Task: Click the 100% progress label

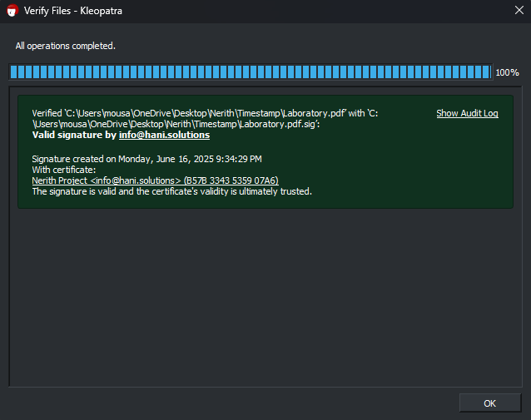Action: [507, 73]
